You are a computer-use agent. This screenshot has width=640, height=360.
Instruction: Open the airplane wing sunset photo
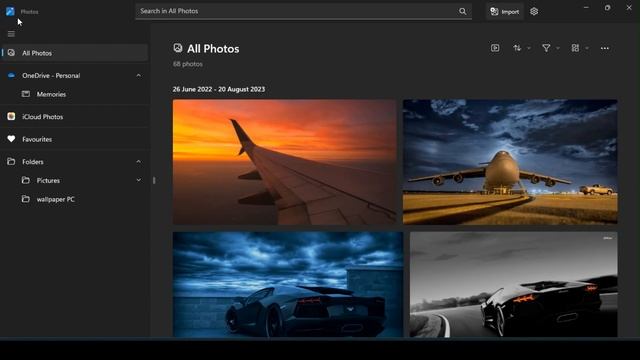click(x=284, y=162)
